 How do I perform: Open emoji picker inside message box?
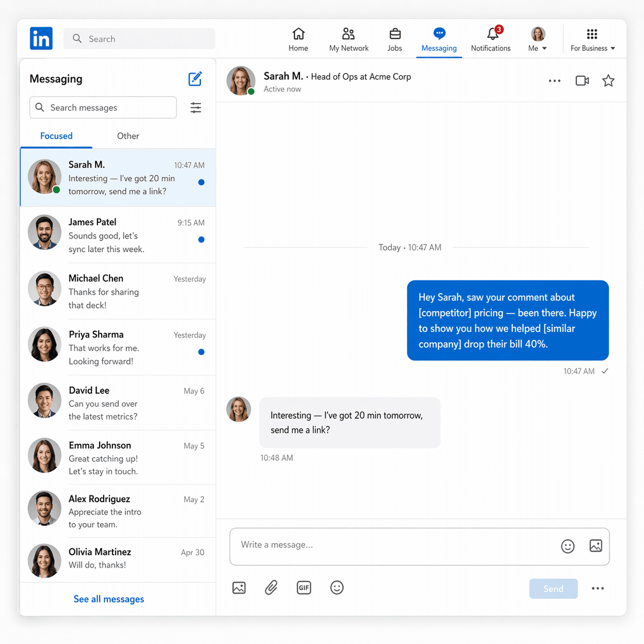pos(568,546)
